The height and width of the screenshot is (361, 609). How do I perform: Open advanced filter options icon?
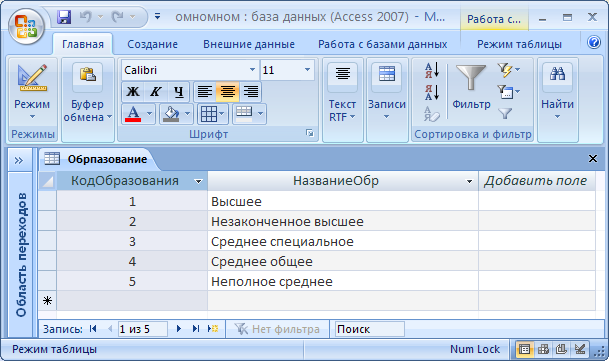pos(508,92)
